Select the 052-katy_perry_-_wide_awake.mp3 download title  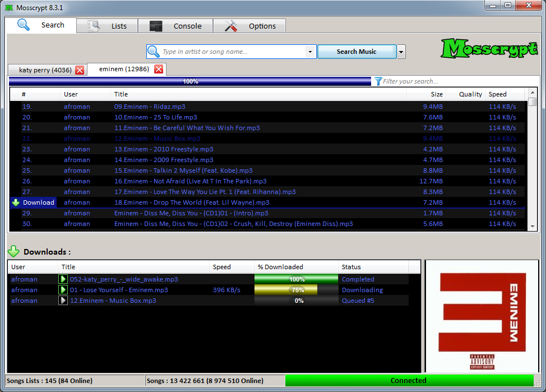[124, 279]
